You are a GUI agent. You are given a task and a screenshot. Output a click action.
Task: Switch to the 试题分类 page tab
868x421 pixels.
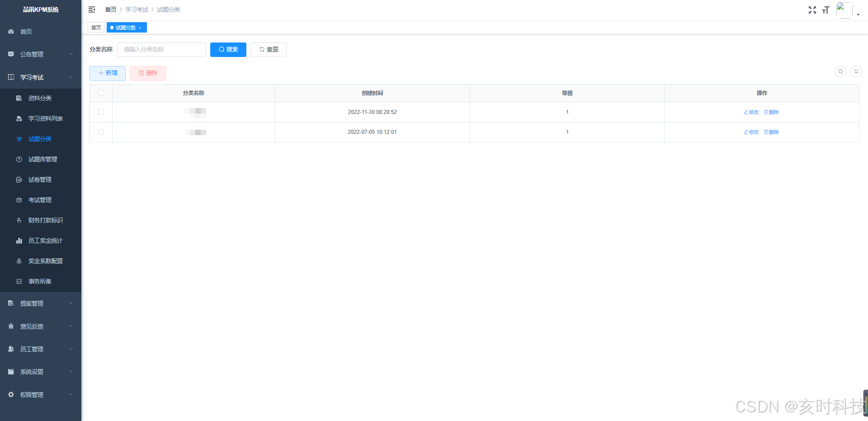point(126,28)
